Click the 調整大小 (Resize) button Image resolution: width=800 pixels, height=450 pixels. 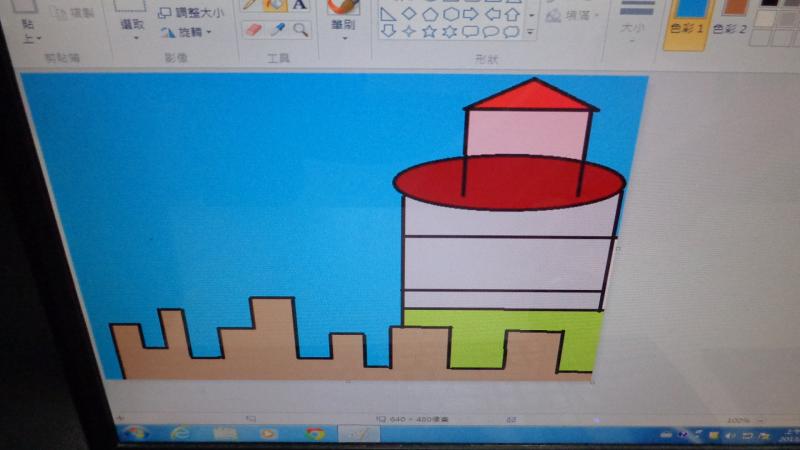191,12
